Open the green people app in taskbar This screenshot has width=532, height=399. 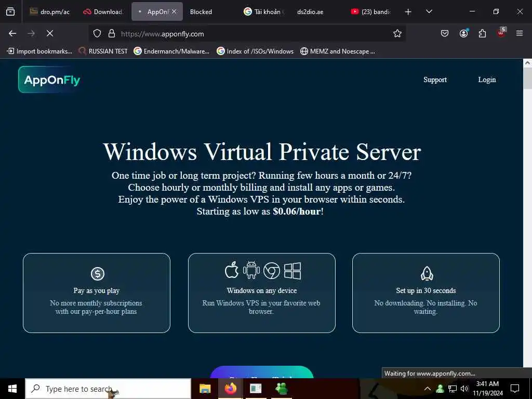[281, 389]
